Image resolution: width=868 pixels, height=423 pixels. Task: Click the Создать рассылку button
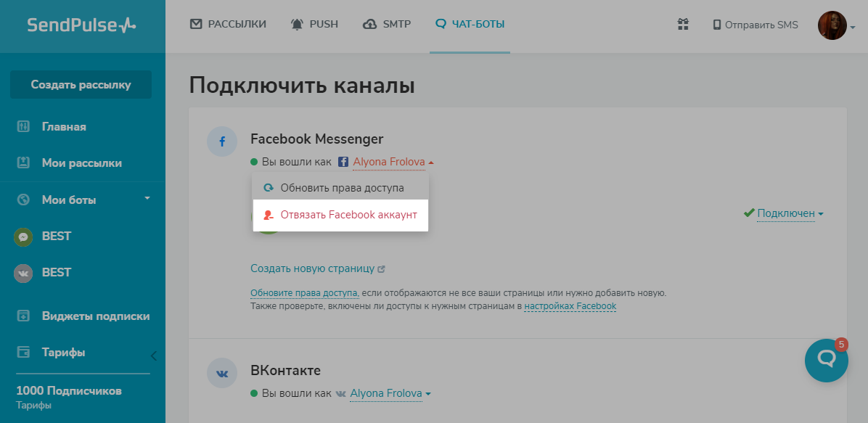pos(81,85)
